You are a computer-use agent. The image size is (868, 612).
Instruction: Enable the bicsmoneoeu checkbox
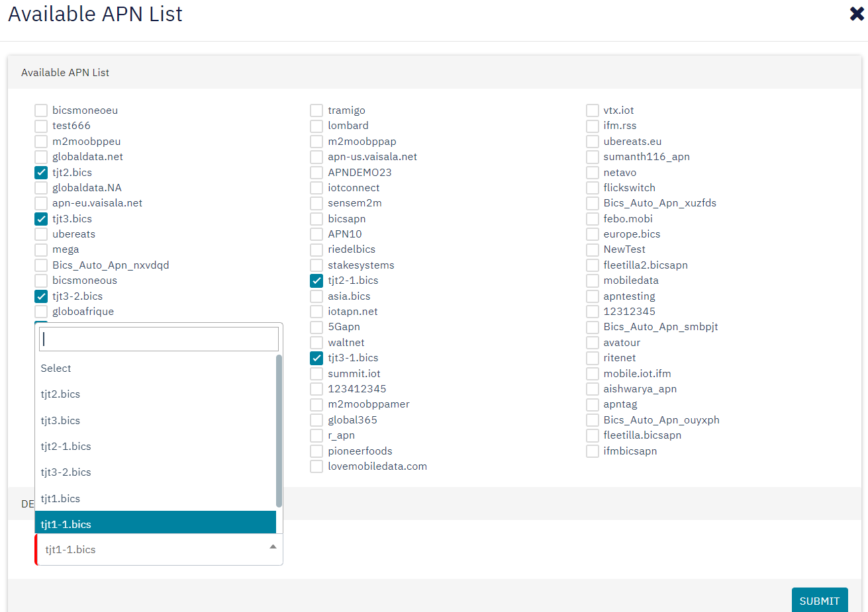[x=41, y=110]
